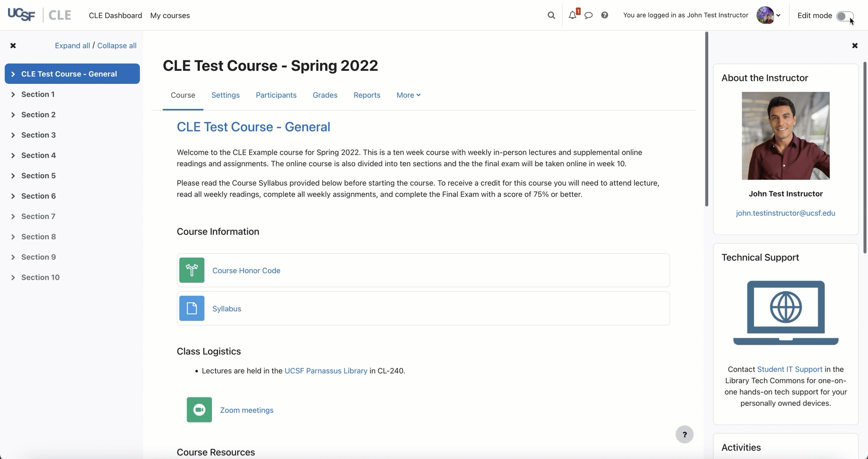
Task: Click the Syllabus file icon
Action: pos(192,308)
